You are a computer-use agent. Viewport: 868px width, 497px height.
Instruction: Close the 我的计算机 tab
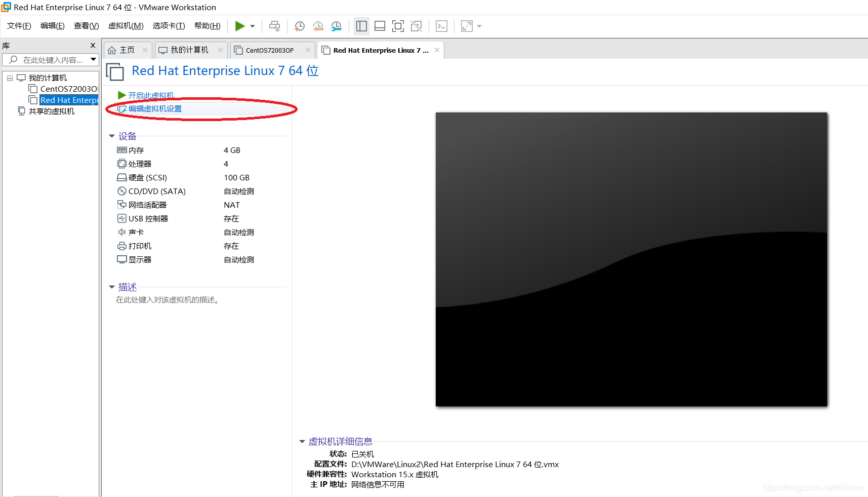point(220,50)
